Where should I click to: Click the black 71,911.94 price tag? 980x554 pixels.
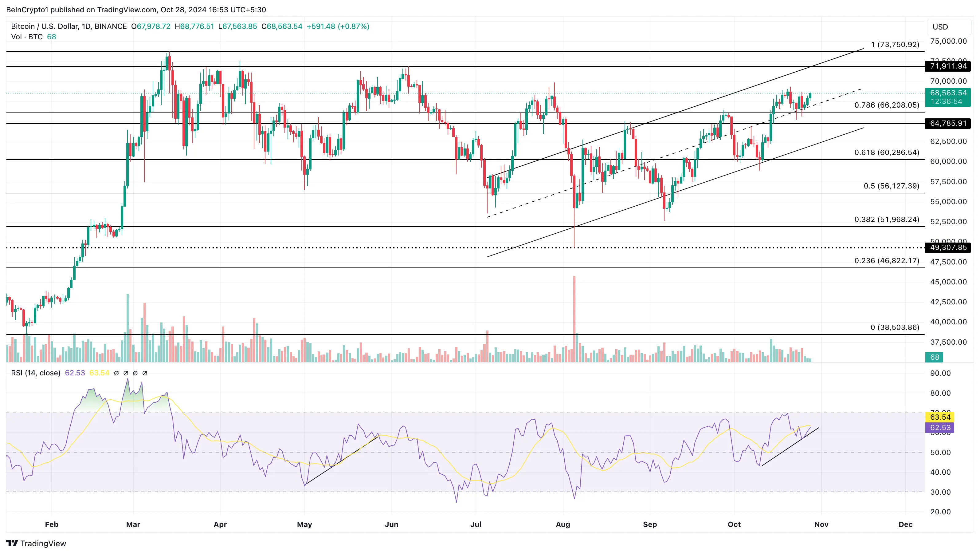tap(948, 66)
